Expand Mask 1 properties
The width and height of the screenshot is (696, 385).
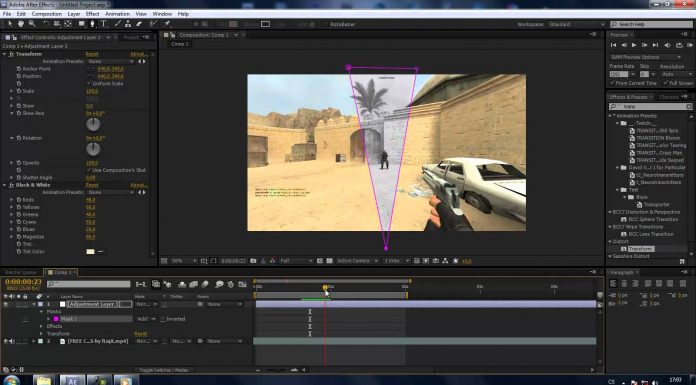tap(49, 319)
